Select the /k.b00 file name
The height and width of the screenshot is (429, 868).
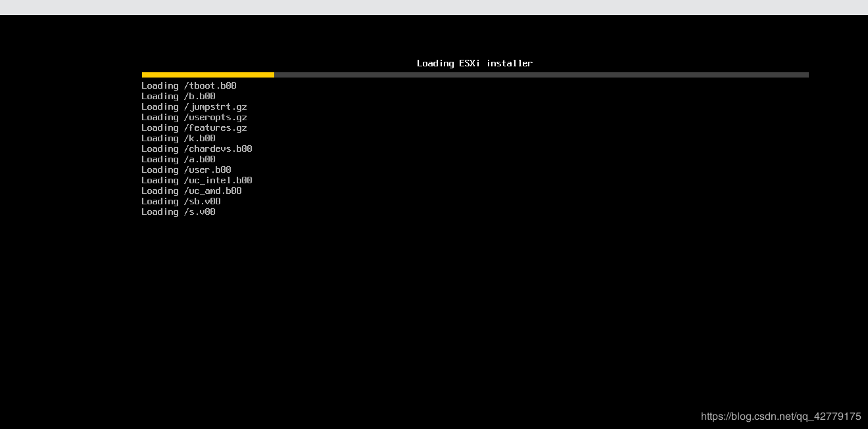click(x=199, y=139)
